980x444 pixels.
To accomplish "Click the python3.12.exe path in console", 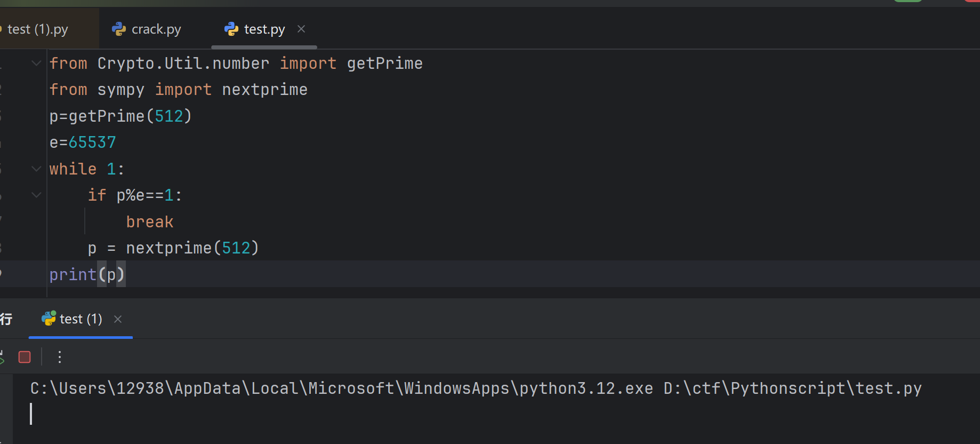I will tap(341, 388).
